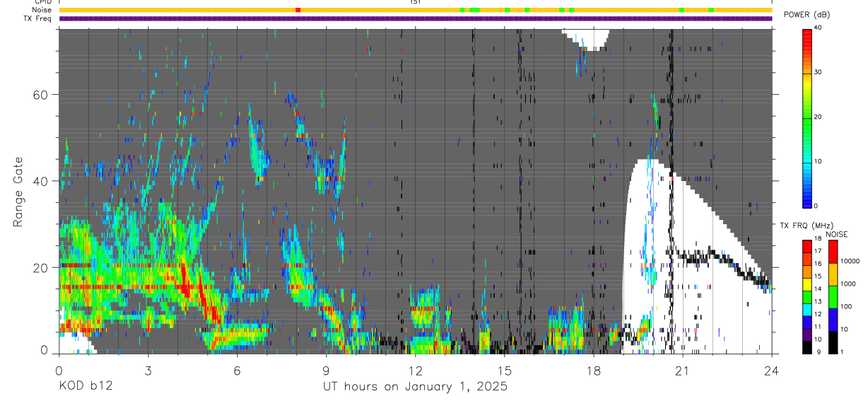Click the '12' tick on UT hours axis

click(416, 371)
